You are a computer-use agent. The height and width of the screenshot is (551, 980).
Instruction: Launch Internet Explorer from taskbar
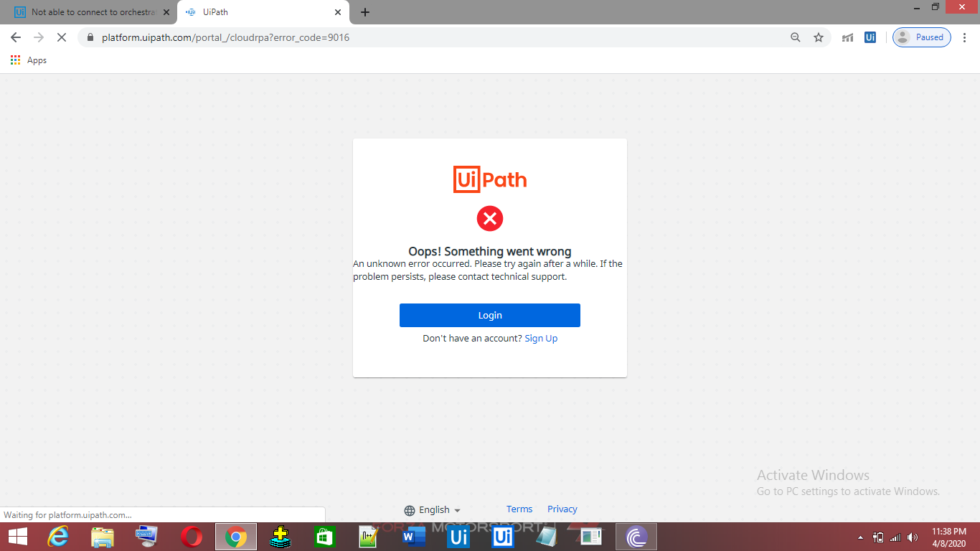click(x=58, y=537)
